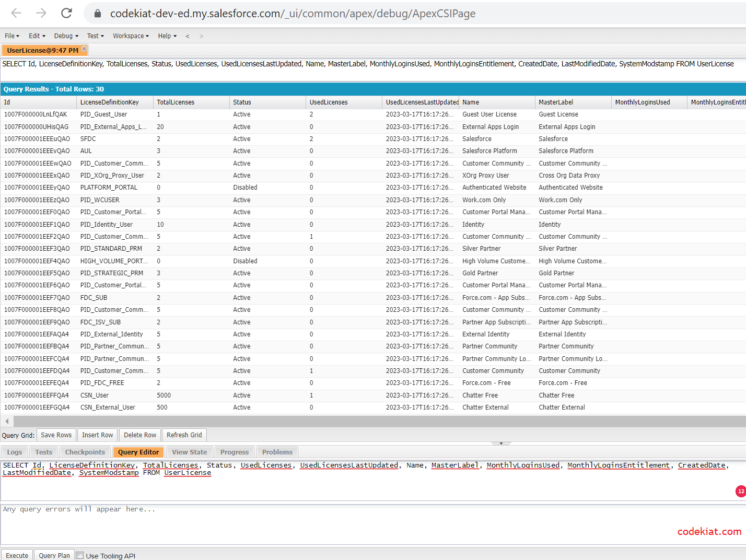Viewport: 746px width, 560px height.
Task: Select the External Identity name cell
Action: [497, 334]
